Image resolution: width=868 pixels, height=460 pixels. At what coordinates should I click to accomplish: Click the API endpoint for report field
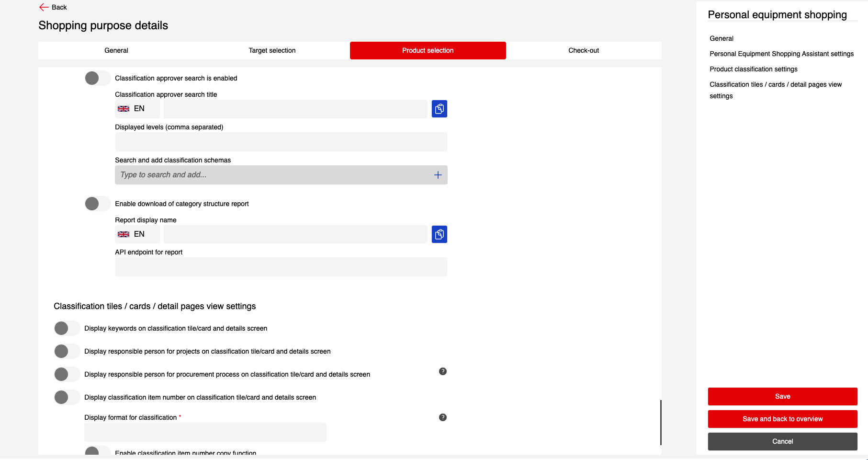point(281,267)
